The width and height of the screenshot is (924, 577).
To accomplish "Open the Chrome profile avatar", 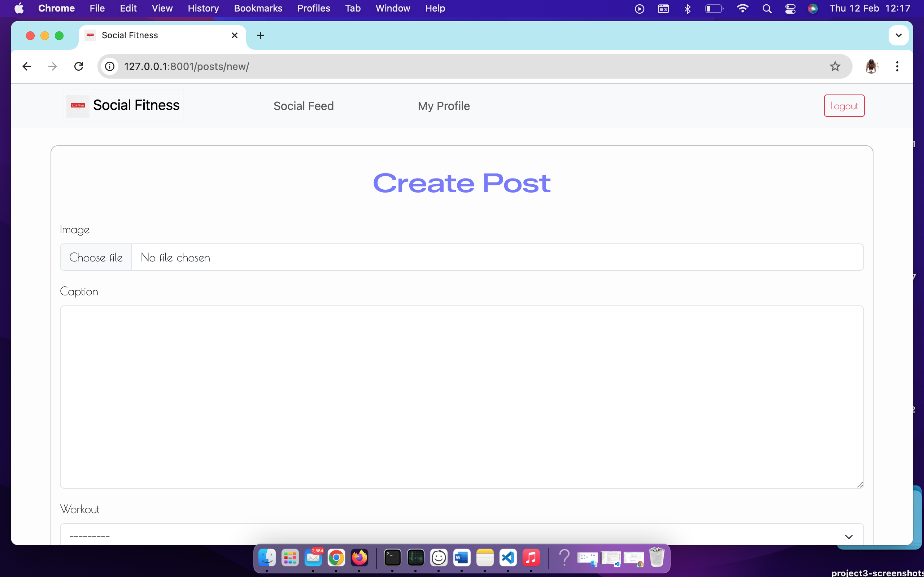I will [872, 66].
